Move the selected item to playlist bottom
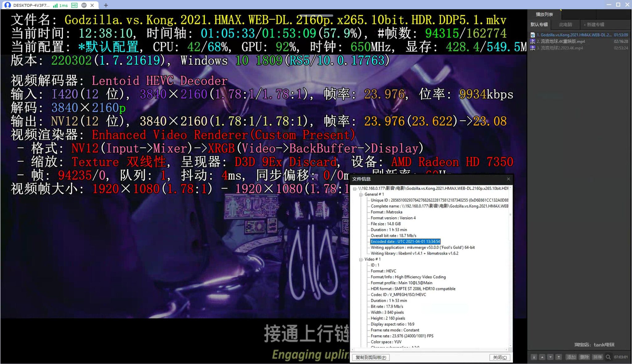Image resolution: width=632 pixels, height=364 pixels. pos(559,357)
